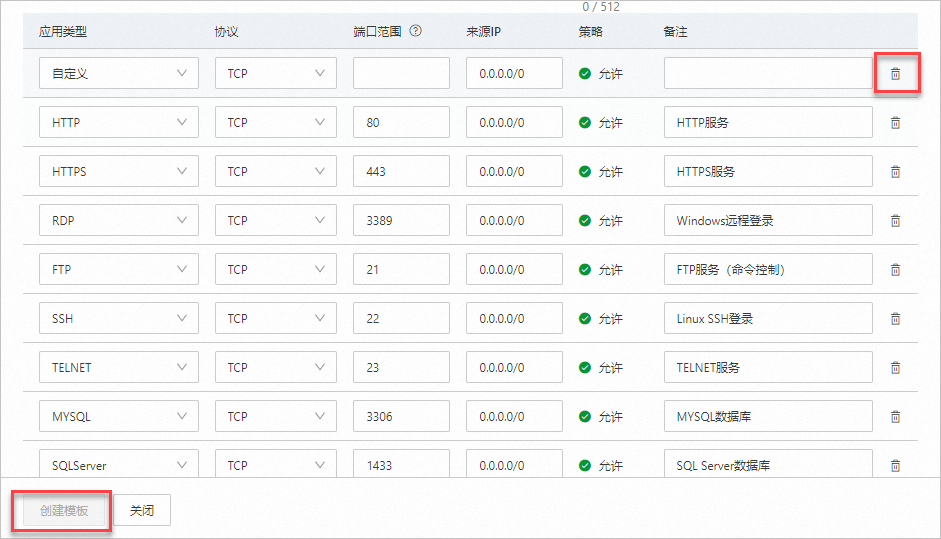Viewport: 941px width, 539px height.
Task: Click port field containing 80
Action: click(401, 122)
